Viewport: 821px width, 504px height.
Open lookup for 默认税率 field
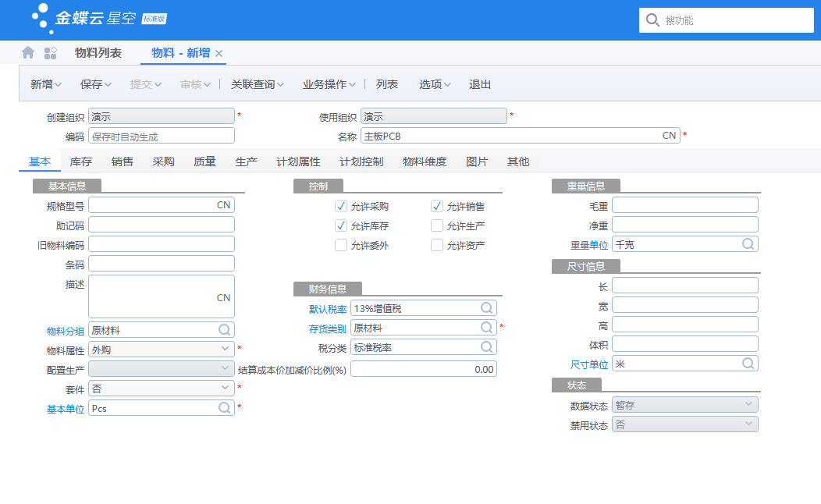[x=486, y=307]
